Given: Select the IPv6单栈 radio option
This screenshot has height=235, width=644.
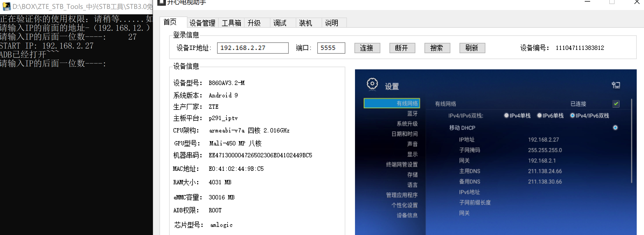Looking at the screenshot, I should click(x=539, y=116).
